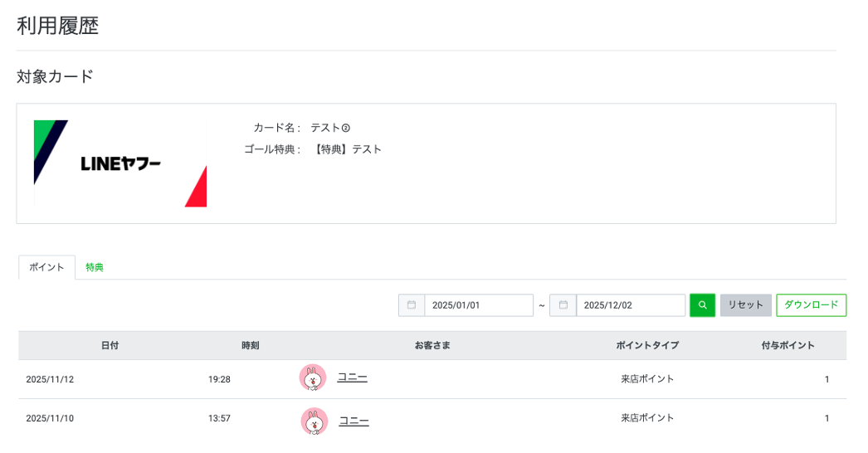The image size is (868, 453).
Task: Click the LINEヤフー card image
Action: pyautogui.click(x=120, y=163)
